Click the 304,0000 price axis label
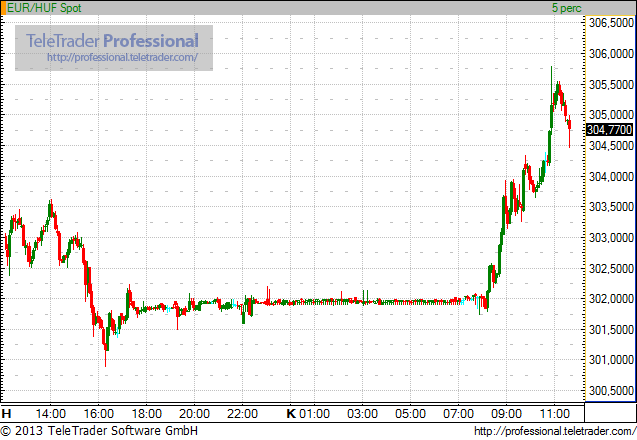Viewport: 637px width, 440px height. tap(611, 176)
